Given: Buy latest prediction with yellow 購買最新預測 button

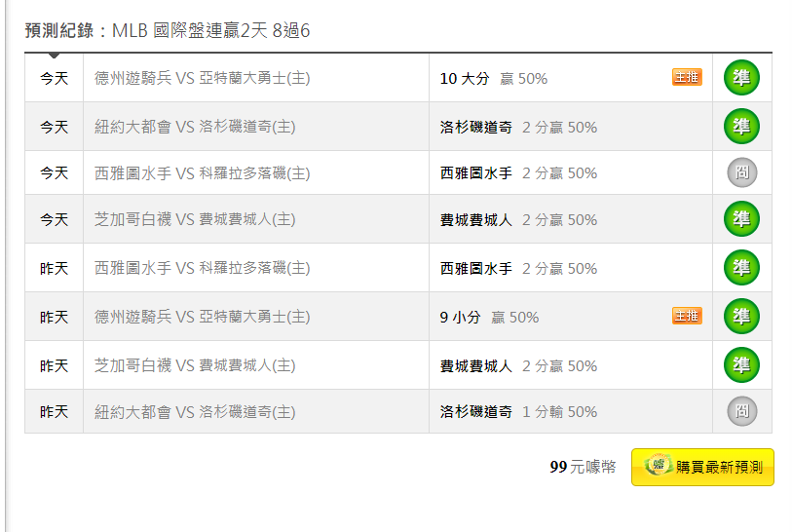Looking at the screenshot, I should pos(702,467).
